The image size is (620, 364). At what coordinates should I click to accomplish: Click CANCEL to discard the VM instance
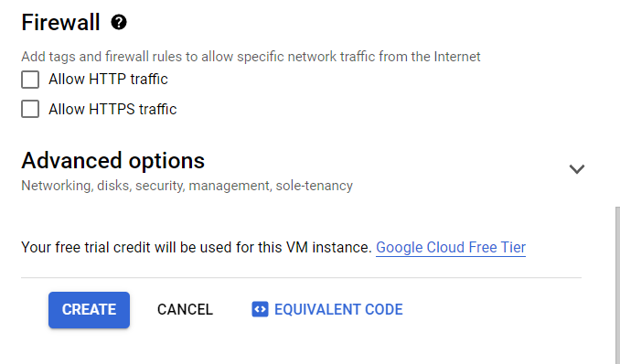click(x=185, y=309)
